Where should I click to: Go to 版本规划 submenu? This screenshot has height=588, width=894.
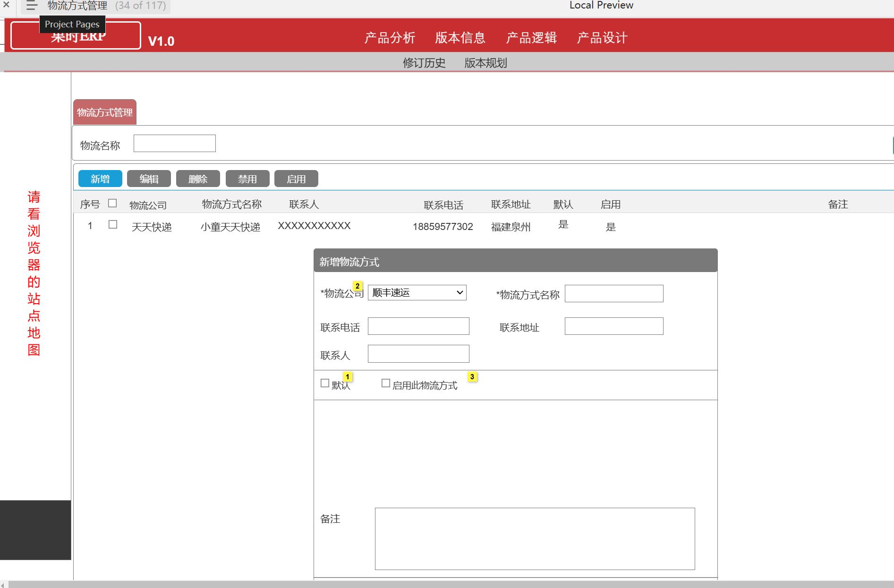(485, 63)
